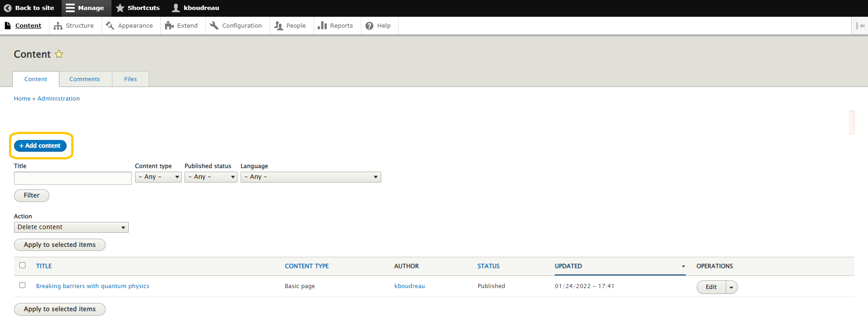The image size is (868, 332).
Task: Click the lower Apply to selected items button
Action: [60, 309]
